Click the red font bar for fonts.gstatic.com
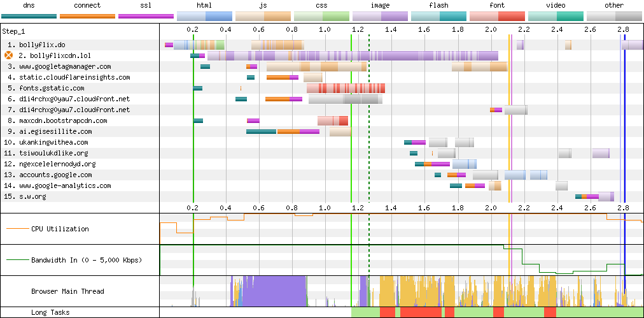644x318 pixels. 346,88
